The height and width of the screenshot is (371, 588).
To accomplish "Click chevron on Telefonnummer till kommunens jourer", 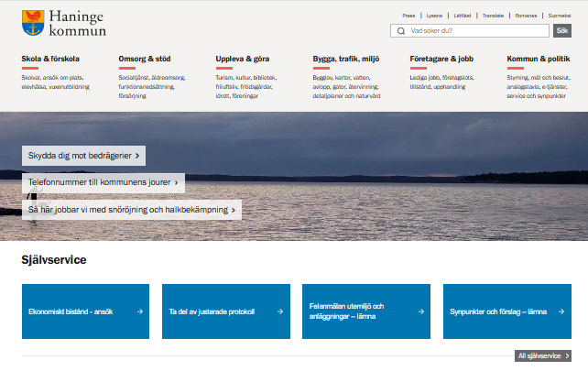I will coord(177,182).
